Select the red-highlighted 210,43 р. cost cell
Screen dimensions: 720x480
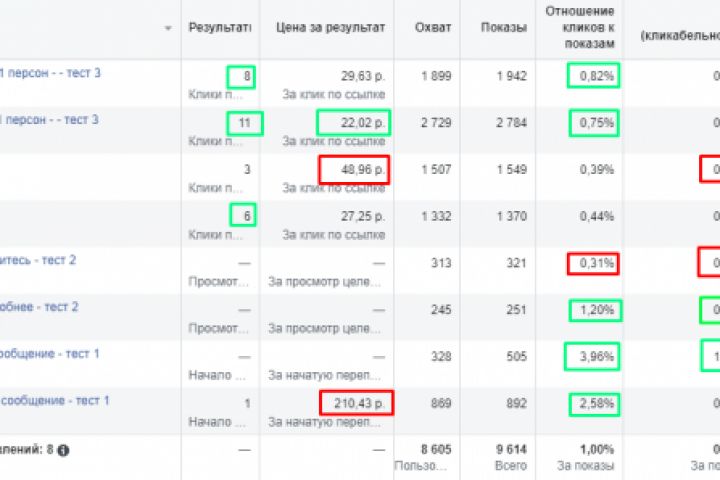click(x=357, y=403)
